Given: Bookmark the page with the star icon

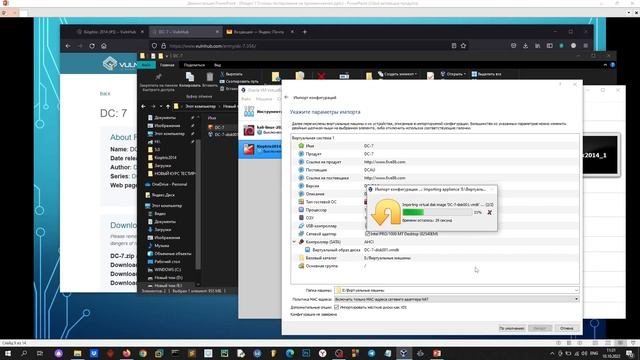Looking at the screenshot, I should coord(463,46).
